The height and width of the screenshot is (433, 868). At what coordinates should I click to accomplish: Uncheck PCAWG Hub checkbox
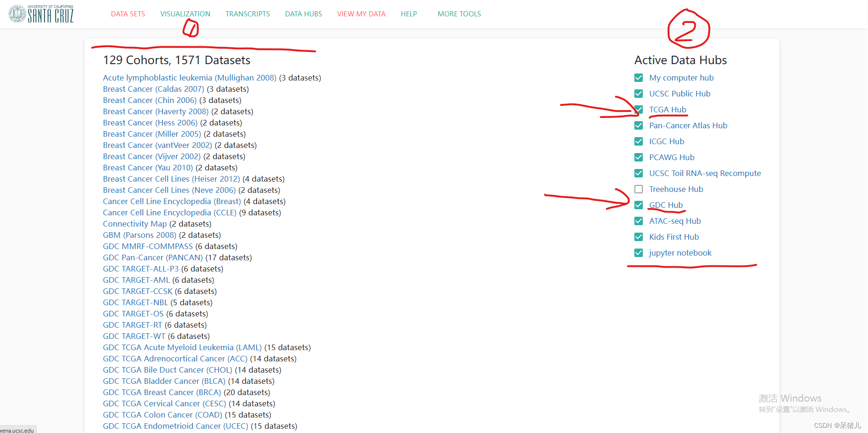pyautogui.click(x=639, y=157)
